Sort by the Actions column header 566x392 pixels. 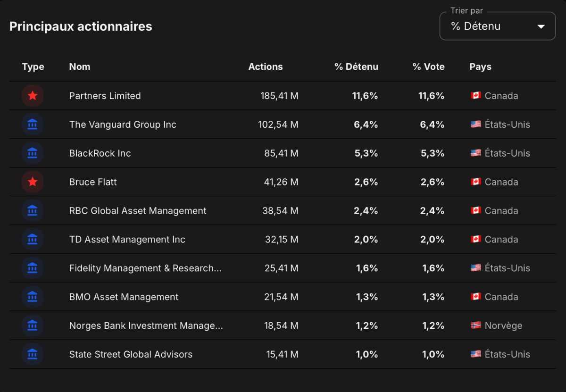[x=266, y=67]
